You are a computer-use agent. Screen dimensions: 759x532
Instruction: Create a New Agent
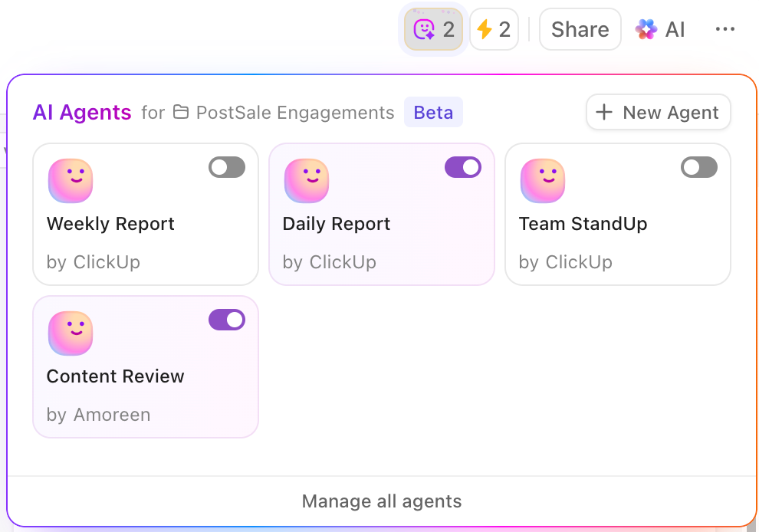tap(659, 113)
